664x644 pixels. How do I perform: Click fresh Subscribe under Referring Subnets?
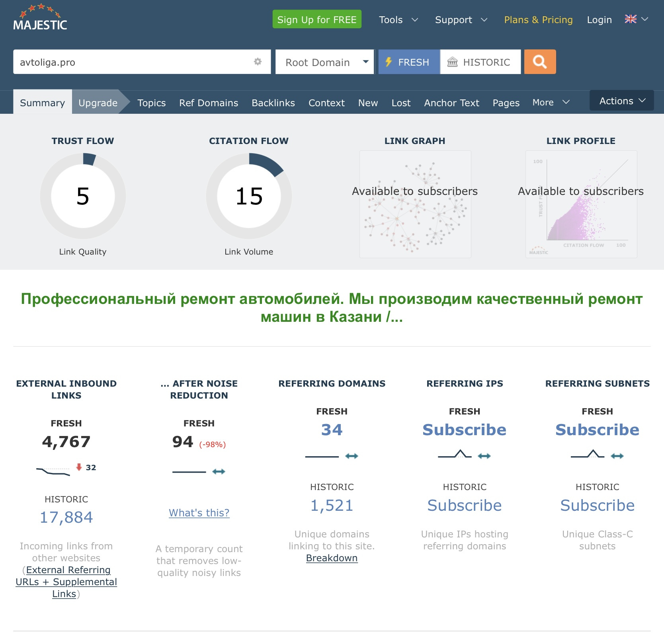pos(597,430)
